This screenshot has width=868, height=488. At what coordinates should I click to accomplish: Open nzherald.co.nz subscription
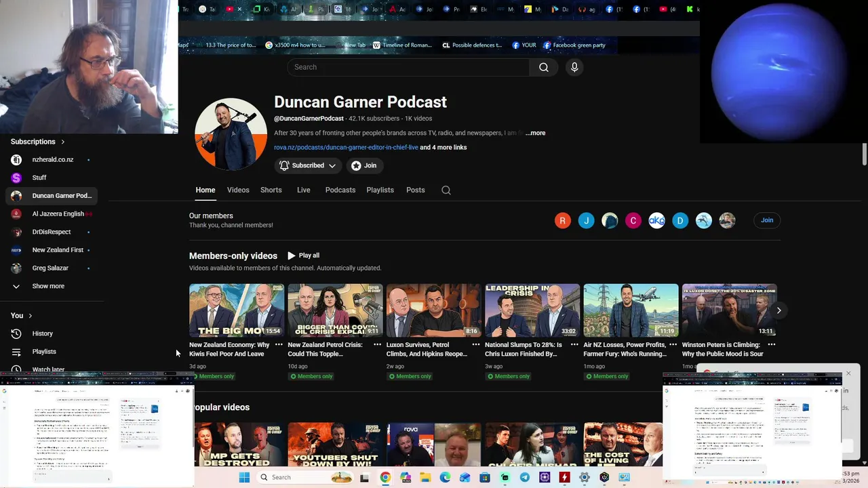[52, 160]
